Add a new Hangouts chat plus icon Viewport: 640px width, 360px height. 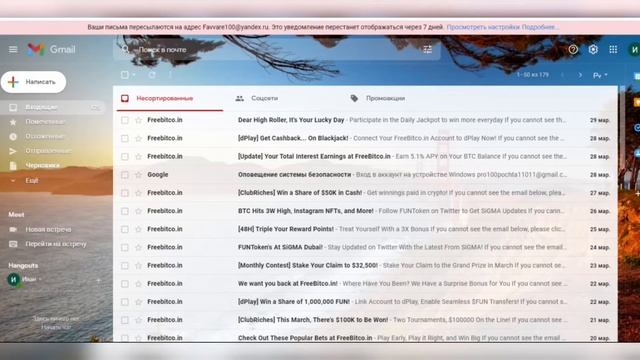coord(98,280)
